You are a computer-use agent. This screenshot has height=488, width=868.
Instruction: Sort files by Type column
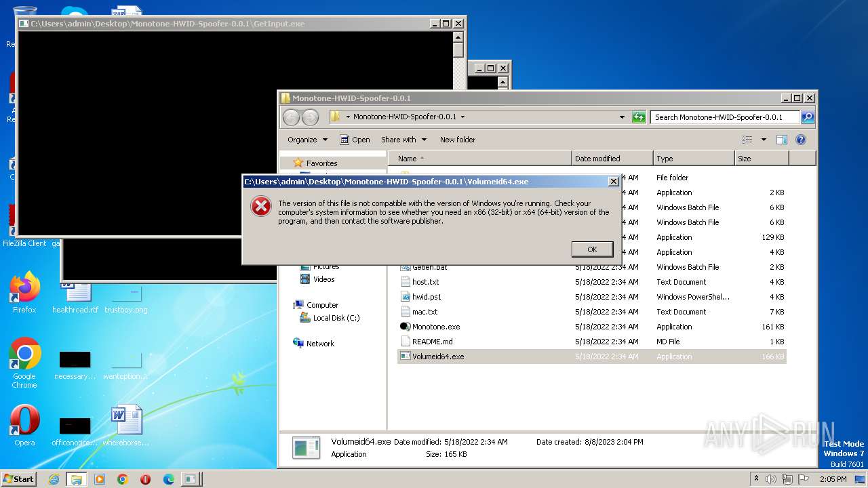coord(694,159)
